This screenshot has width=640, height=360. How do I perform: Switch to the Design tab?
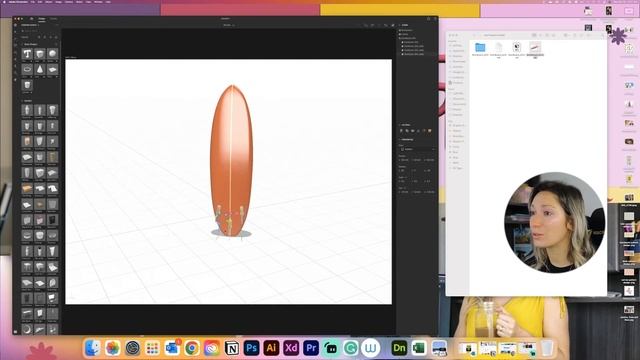coord(42,19)
